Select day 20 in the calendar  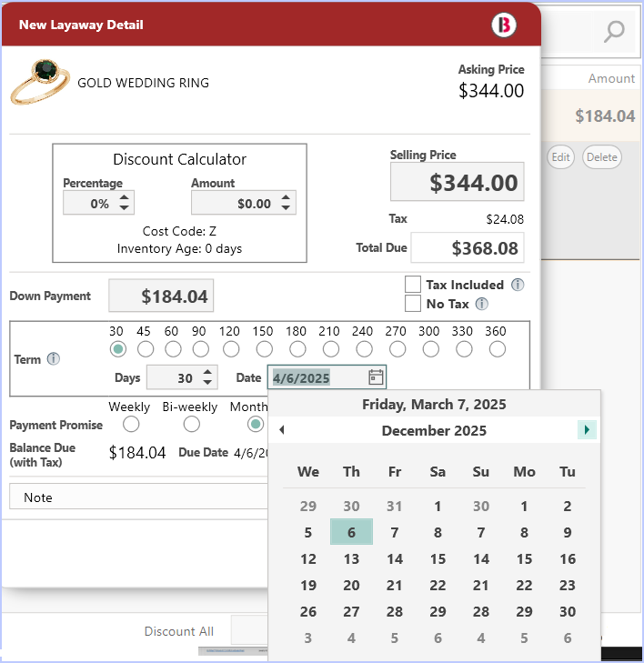click(x=351, y=585)
